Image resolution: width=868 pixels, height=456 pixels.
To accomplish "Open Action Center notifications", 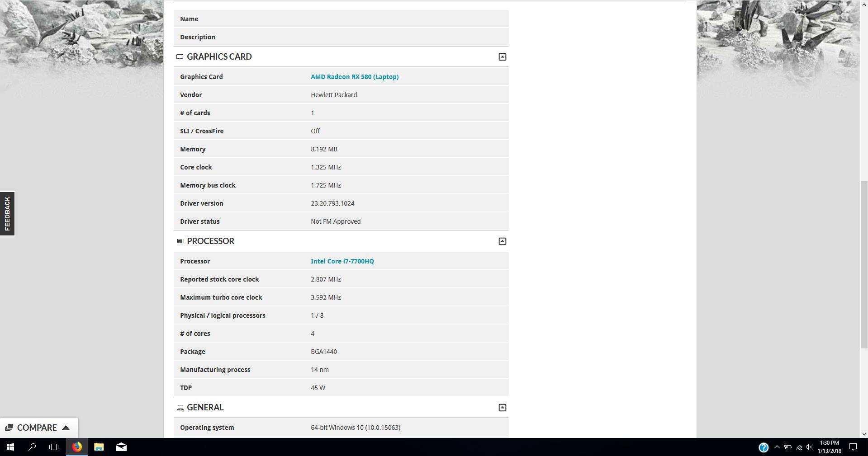I will pos(853,447).
